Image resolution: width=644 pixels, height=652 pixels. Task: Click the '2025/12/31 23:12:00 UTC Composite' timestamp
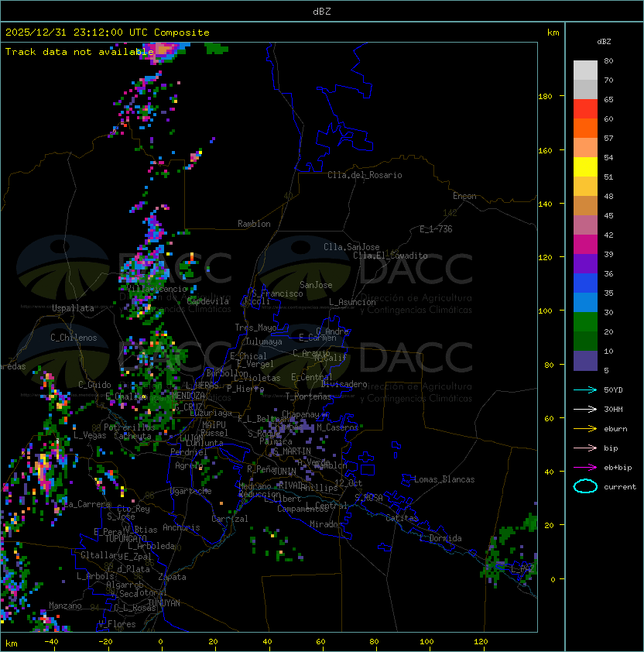point(108,33)
